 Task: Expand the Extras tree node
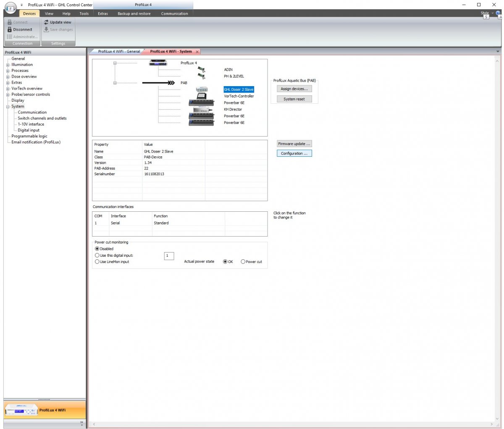click(x=8, y=83)
